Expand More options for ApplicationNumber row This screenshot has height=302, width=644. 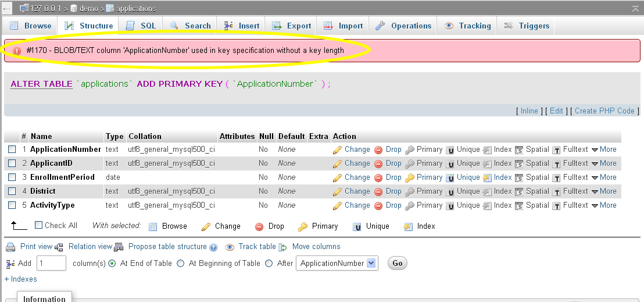click(x=604, y=150)
